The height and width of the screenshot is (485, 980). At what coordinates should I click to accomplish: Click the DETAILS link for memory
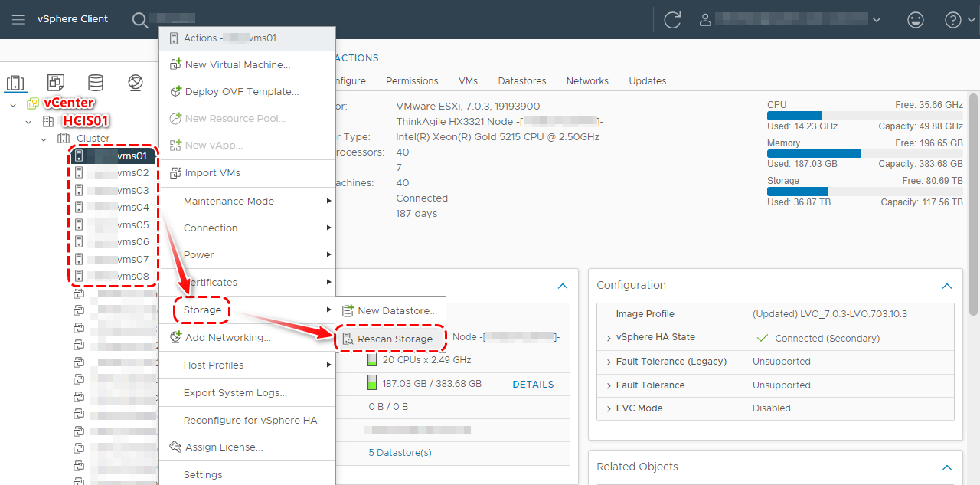tap(533, 385)
